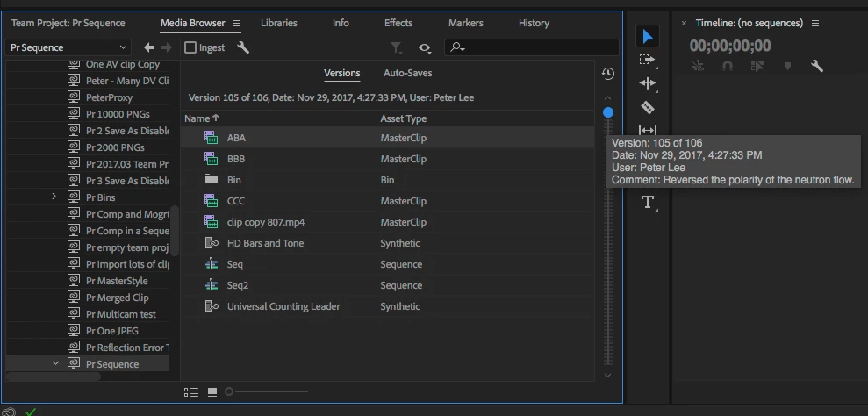Click the Timeline timecode 00;00;00;00
The height and width of the screenshot is (416, 868).
730,46
